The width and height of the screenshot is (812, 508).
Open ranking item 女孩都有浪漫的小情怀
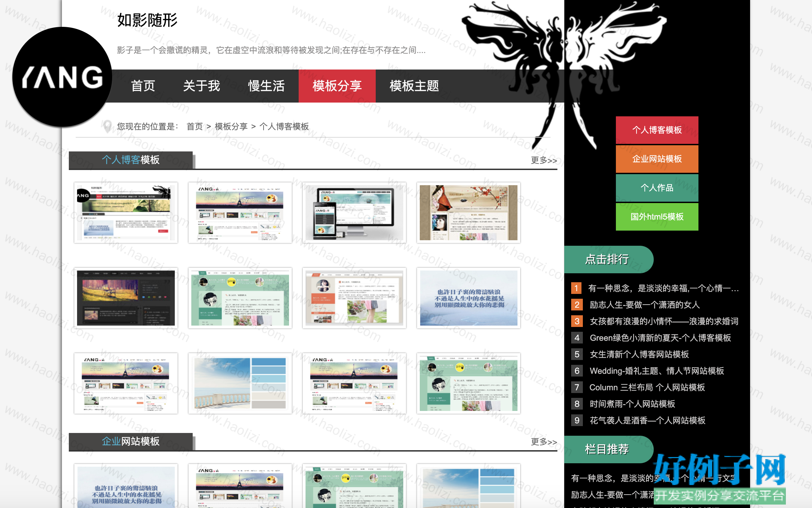(664, 321)
